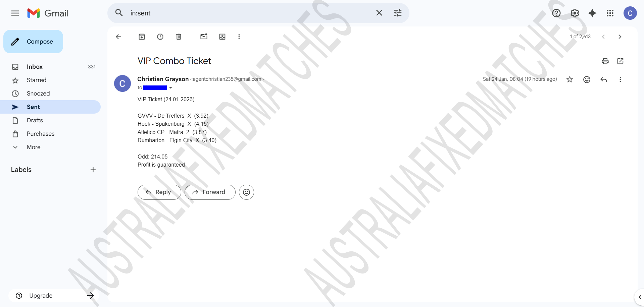Click the reply arrow in message header
The image size is (644, 307).
604,79
